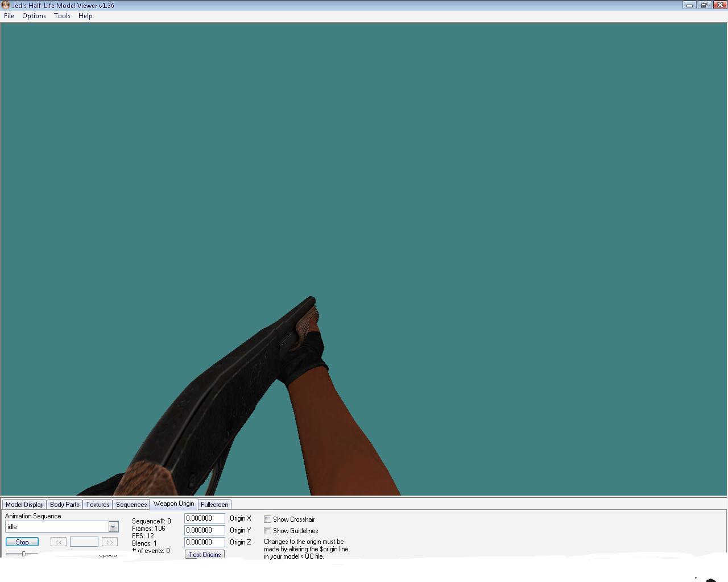Viewport: 728px width, 582px height.
Task: Step to the previous animation frame
Action: pos(58,542)
